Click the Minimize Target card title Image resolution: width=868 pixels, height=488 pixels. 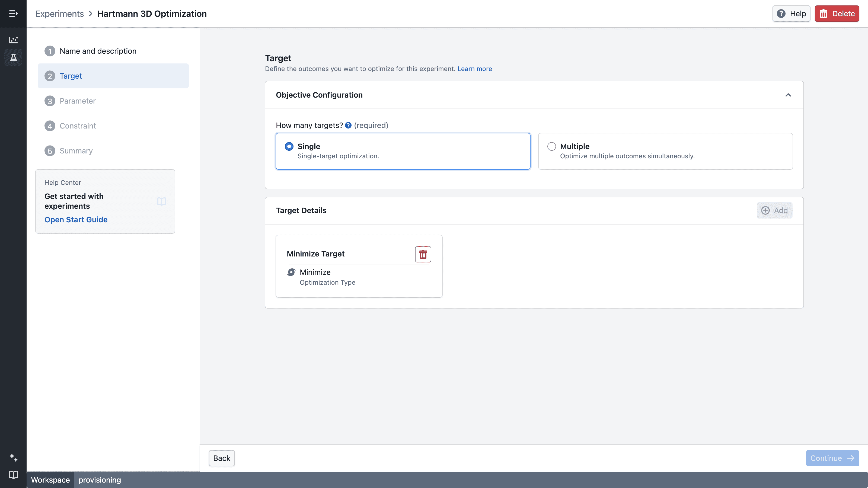point(315,254)
